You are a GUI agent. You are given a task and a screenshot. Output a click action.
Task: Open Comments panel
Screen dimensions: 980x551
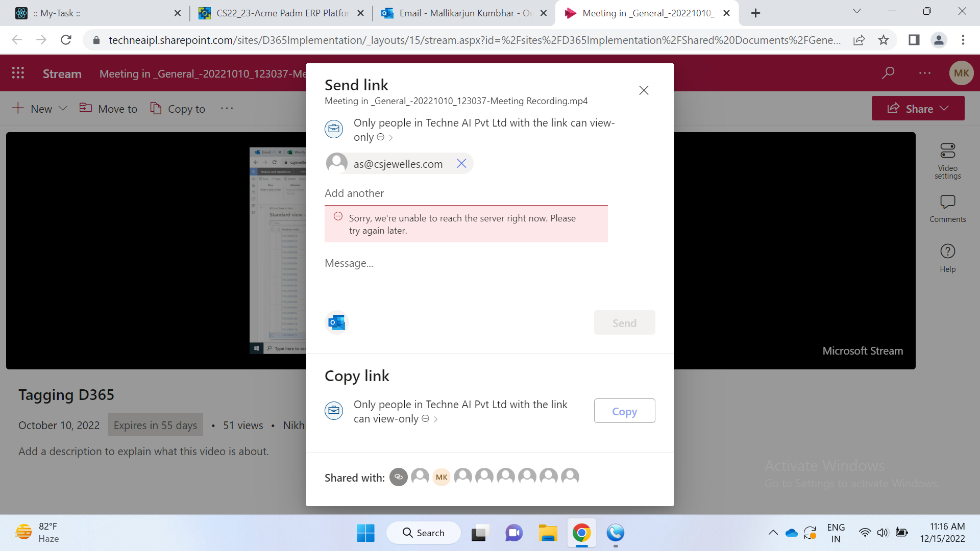tap(948, 208)
